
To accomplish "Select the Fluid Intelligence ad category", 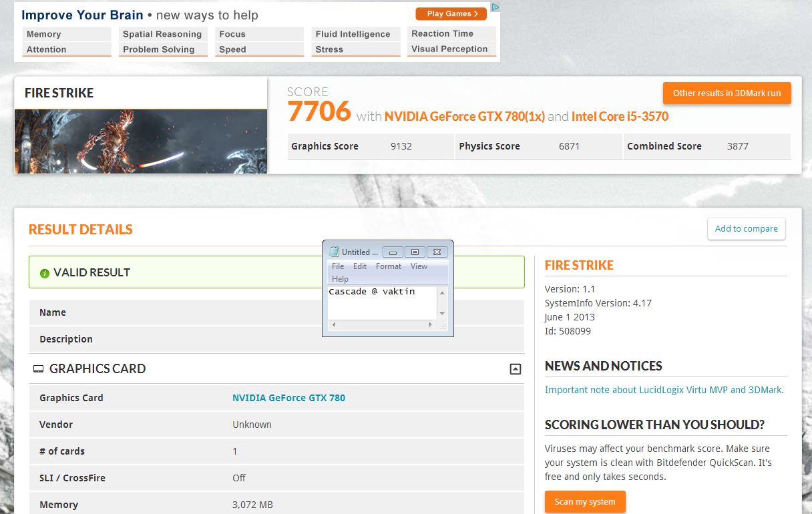I will (x=353, y=34).
